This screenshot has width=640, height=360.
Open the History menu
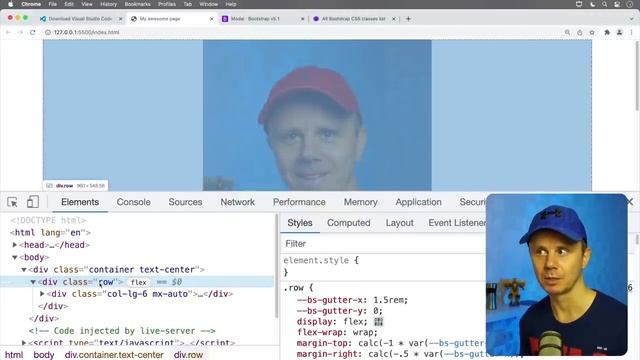pos(109,4)
